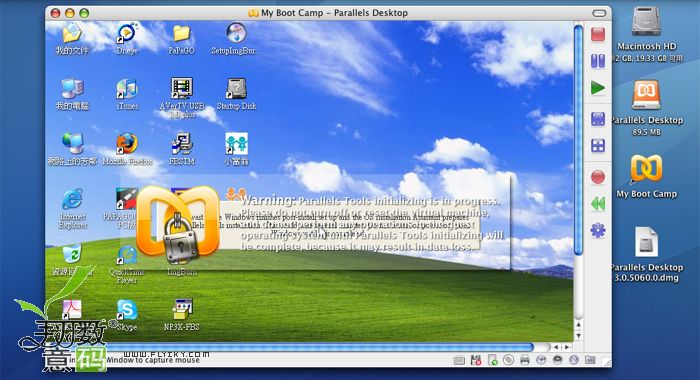Image resolution: width=700 pixels, height=380 pixels.
Task: Click the network adapter status icon
Action: click(x=541, y=360)
